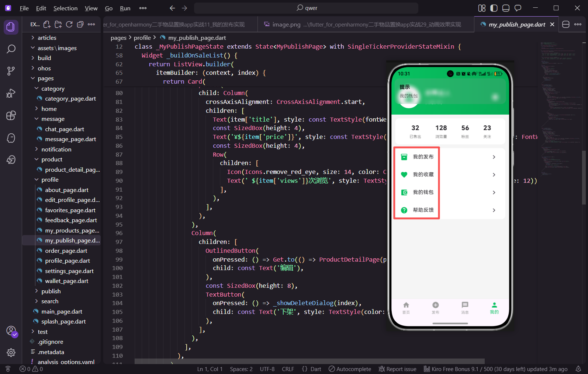Image resolution: width=588 pixels, height=374 pixels.
Task: Open the File menu
Action: (24, 8)
